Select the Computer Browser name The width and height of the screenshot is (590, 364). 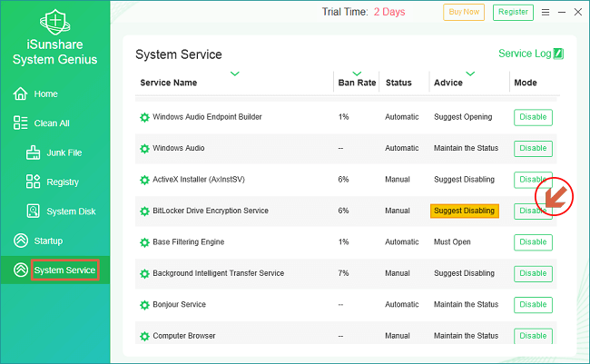coord(184,336)
